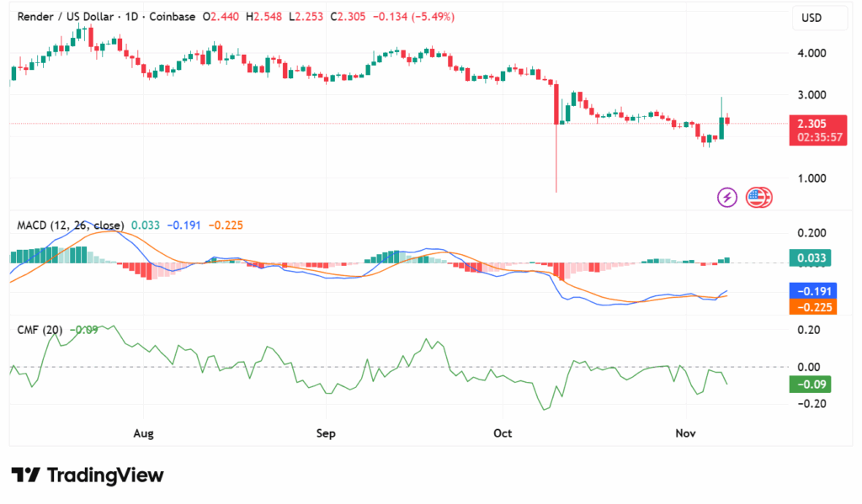Click the Render / US Dollar symbol title

click(x=59, y=18)
